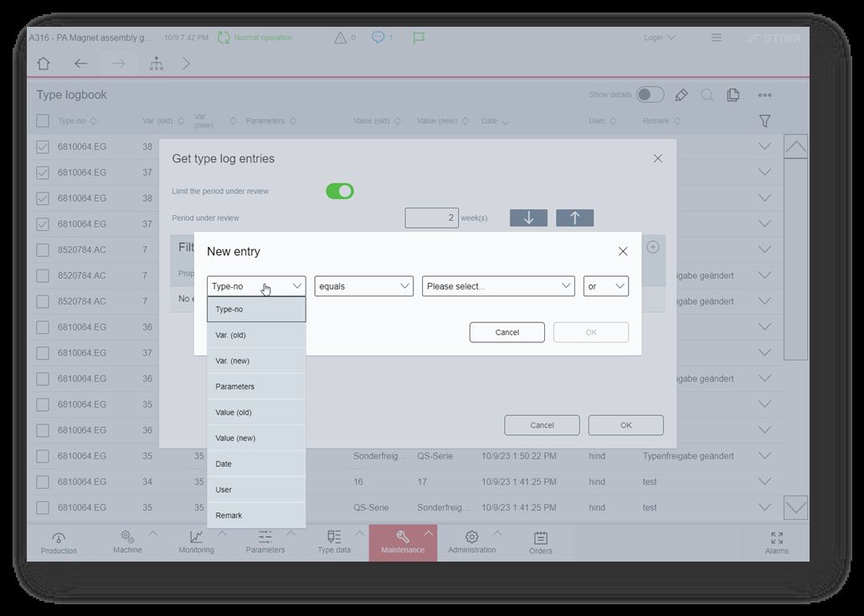Open the equals operator dropdown
864x616 pixels.
coord(363,286)
